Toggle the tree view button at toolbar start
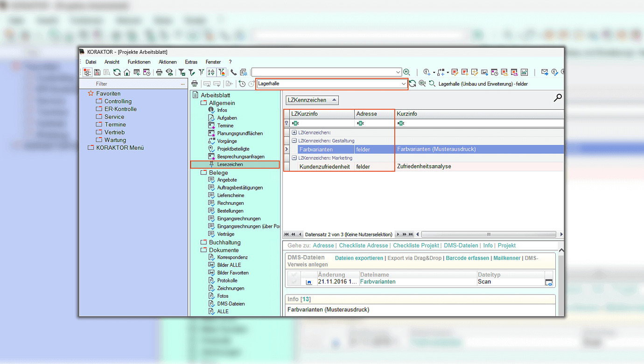 87,72
